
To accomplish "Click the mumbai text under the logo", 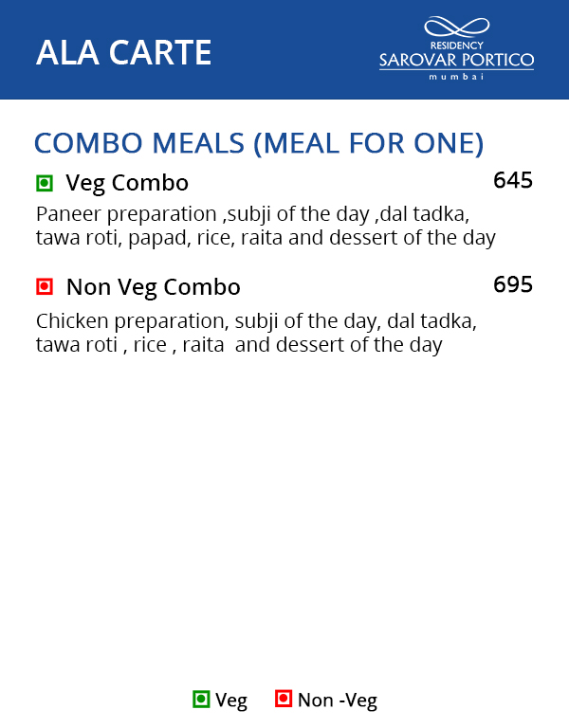I will [456, 76].
